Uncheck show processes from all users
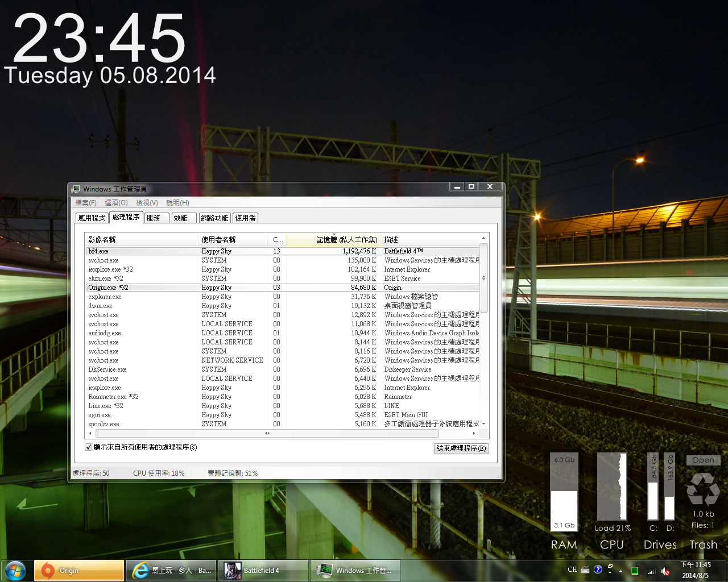728x582 pixels. tap(89, 447)
